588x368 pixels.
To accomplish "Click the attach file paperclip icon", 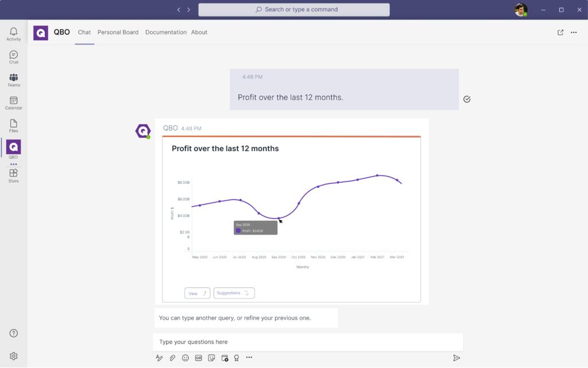I will tap(172, 358).
